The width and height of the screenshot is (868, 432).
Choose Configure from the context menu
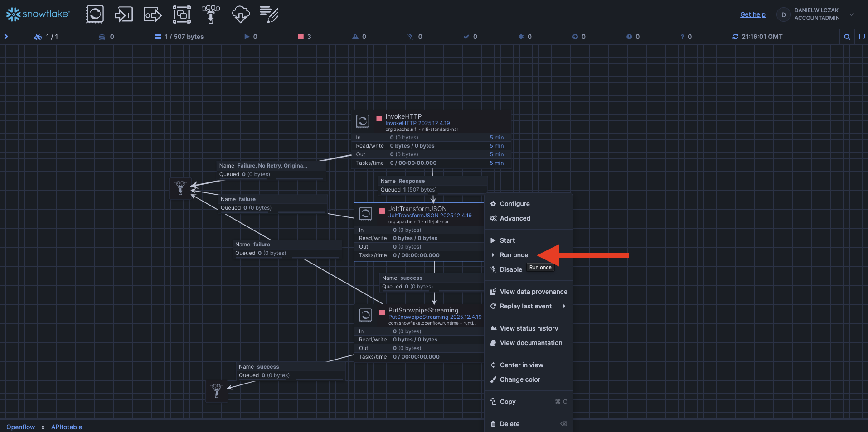point(514,204)
